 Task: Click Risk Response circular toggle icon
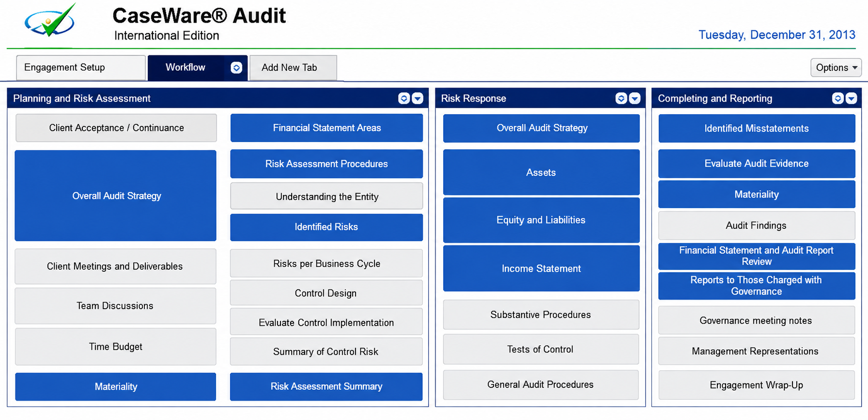621,98
